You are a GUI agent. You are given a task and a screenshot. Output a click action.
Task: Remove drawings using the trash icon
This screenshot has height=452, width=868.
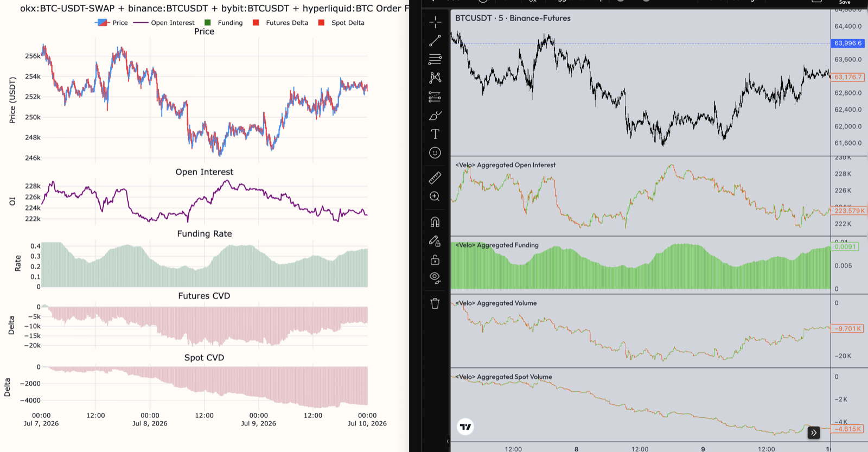pyautogui.click(x=435, y=303)
